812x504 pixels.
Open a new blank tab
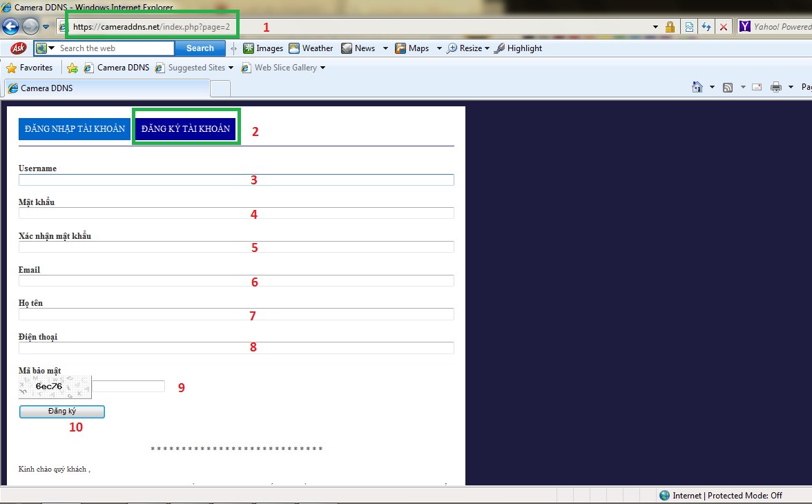[220, 88]
